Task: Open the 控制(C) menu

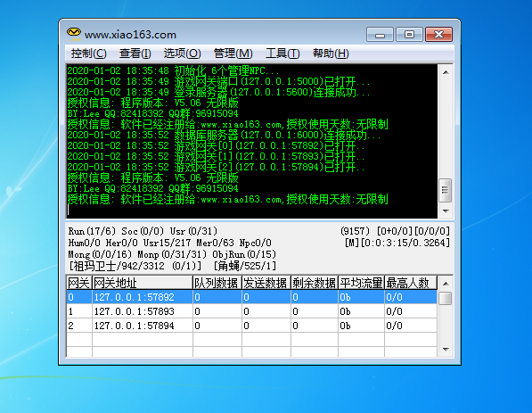Action: [88, 54]
